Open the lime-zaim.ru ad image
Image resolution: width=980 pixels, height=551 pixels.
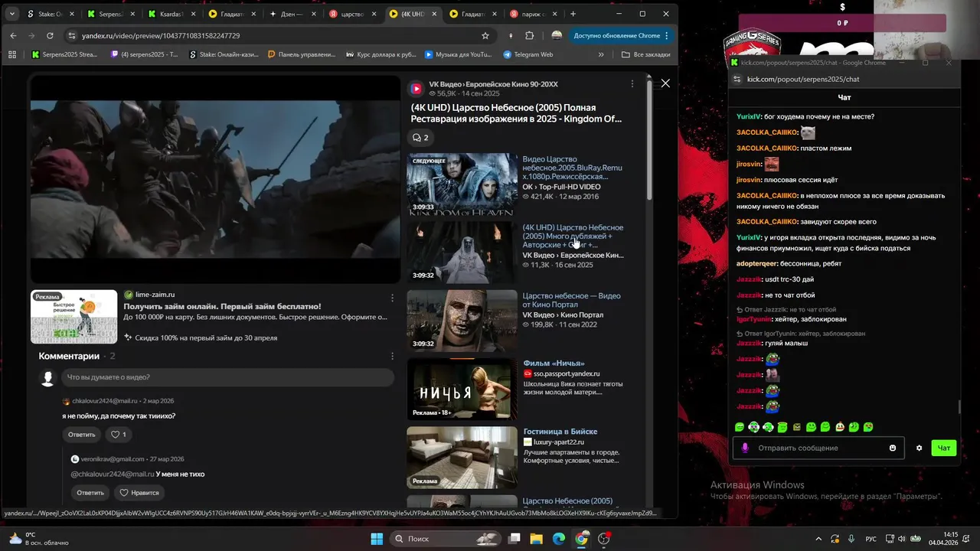coord(73,317)
